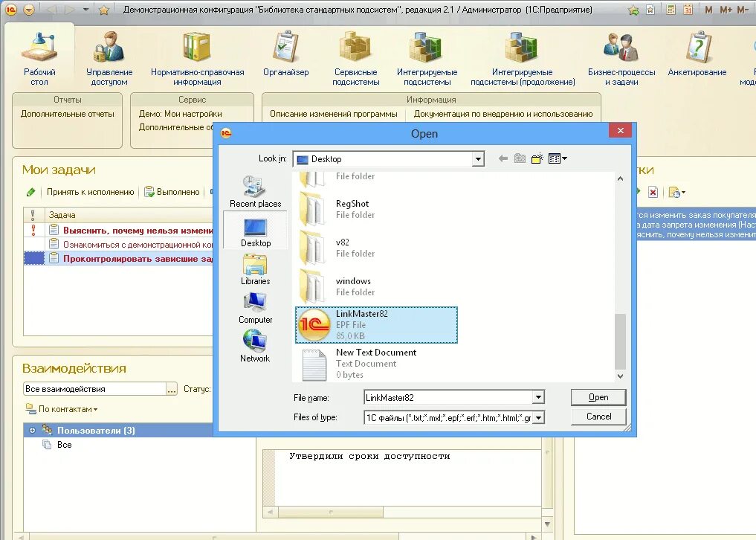Expand the Files of type dropdown
The image size is (756, 540).
538,417
